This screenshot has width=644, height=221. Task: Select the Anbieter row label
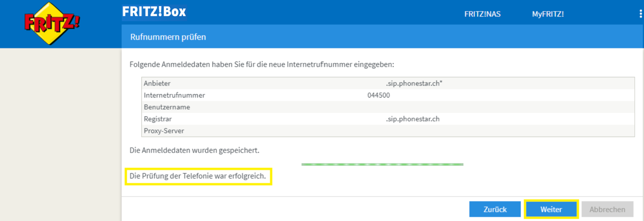(x=157, y=83)
